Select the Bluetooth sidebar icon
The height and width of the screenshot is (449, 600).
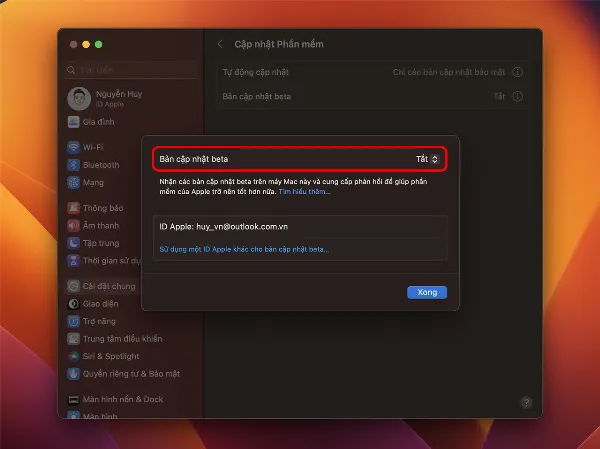point(73,165)
